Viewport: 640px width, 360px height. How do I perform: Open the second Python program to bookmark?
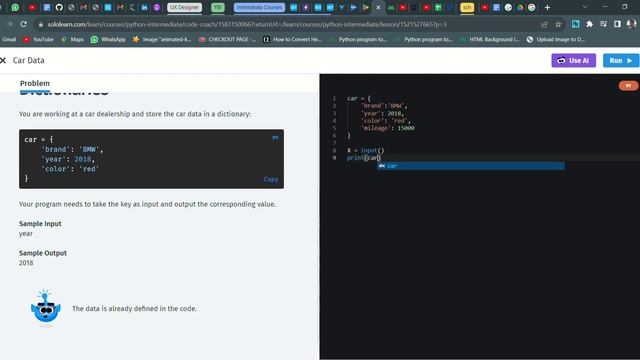424,39
